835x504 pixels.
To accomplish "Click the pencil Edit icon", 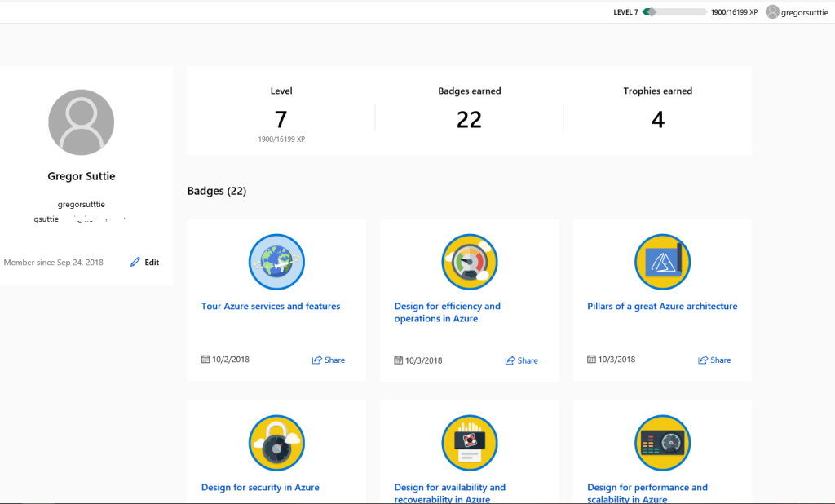I will coord(135,262).
